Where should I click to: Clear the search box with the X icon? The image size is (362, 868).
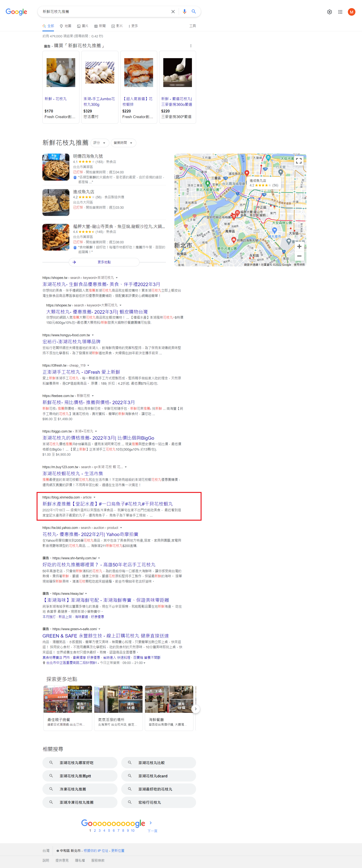(x=173, y=12)
